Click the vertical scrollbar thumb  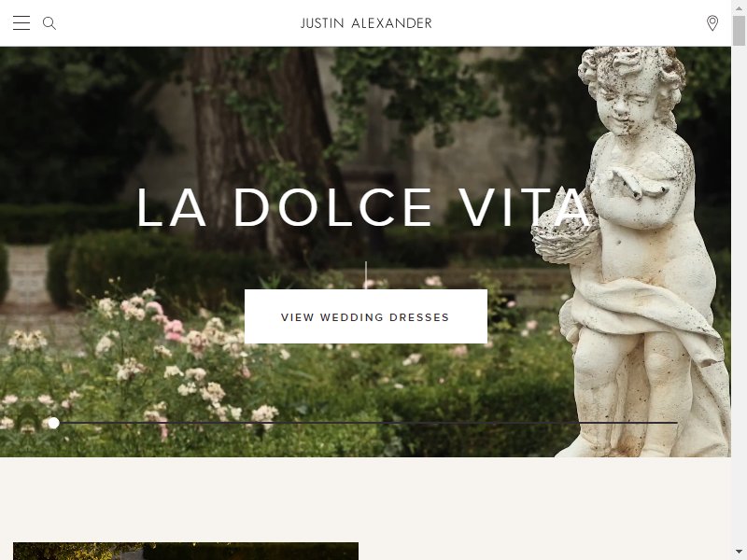coord(739,31)
